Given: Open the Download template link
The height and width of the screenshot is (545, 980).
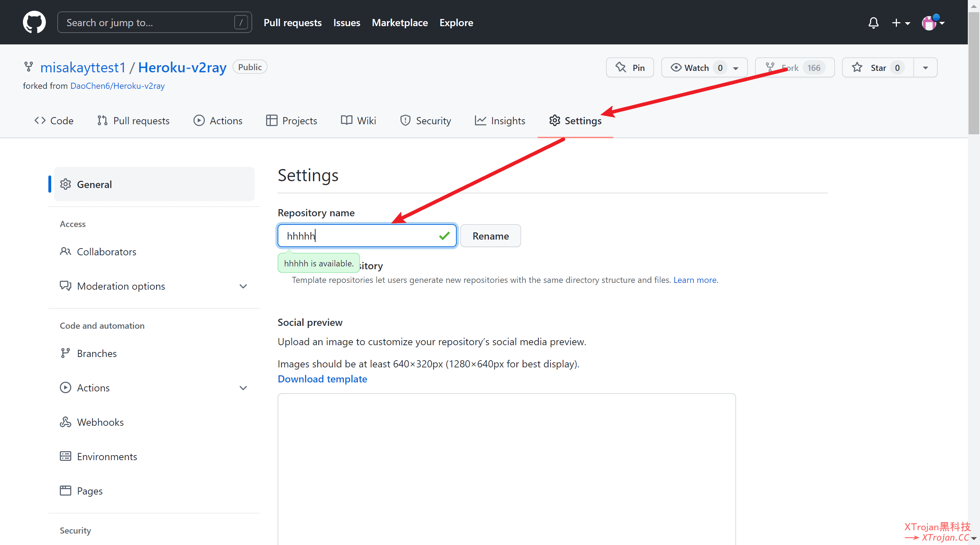Looking at the screenshot, I should (322, 379).
